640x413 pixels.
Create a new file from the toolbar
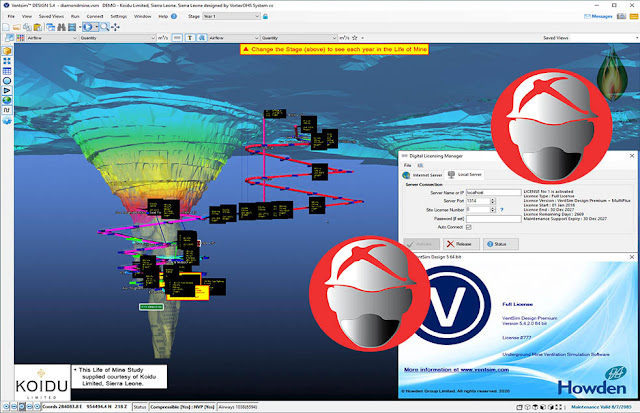(6, 27)
